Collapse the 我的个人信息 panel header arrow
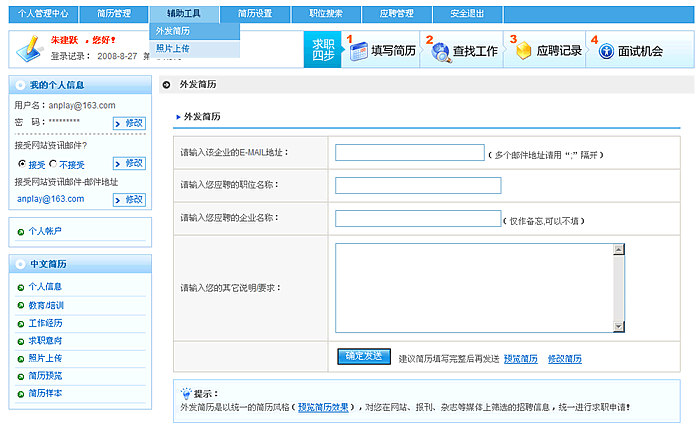The height and width of the screenshot is (440, 700). pyautogui.click(x=20, y=85)
